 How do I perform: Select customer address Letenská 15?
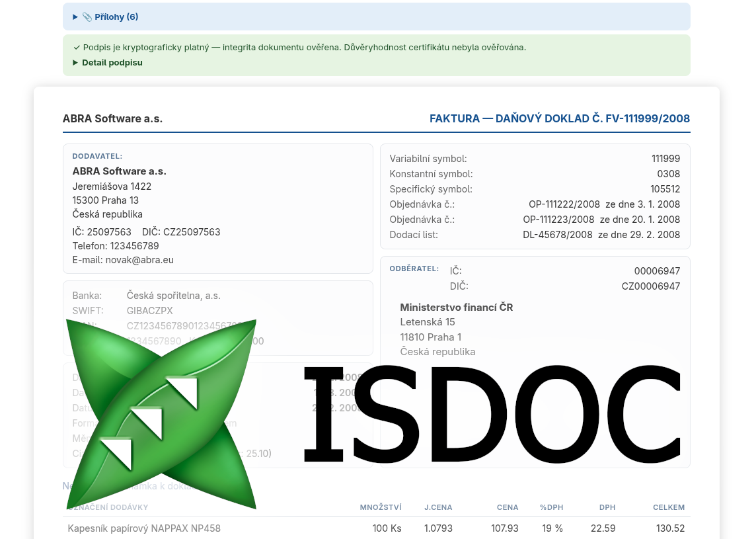tap(428, 322)
